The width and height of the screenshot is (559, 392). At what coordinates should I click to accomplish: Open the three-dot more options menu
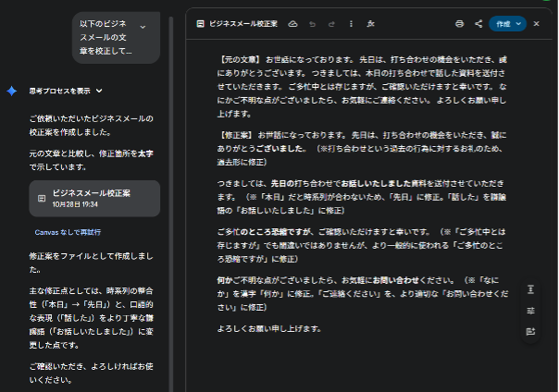(351, 23)
